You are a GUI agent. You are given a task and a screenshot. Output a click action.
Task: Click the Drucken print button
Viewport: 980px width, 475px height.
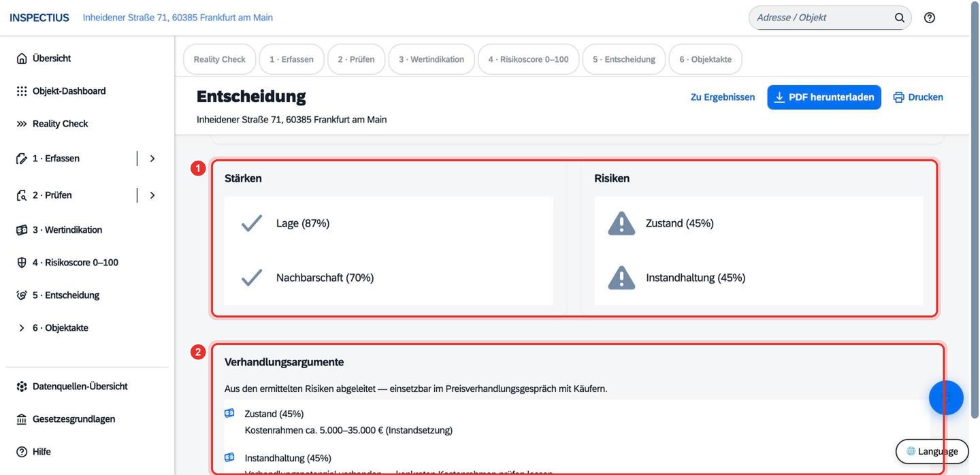click(x=918, y=97)
